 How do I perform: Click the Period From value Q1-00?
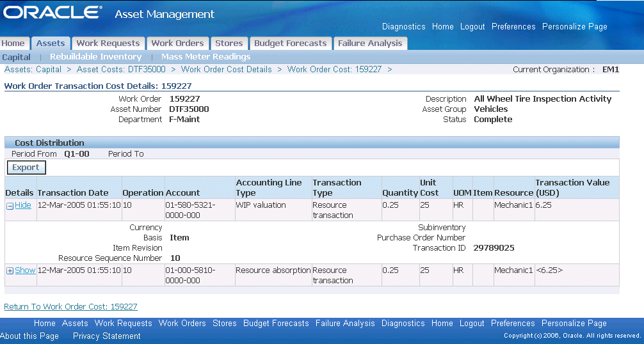pyautogui.click(x=77, y=153)
